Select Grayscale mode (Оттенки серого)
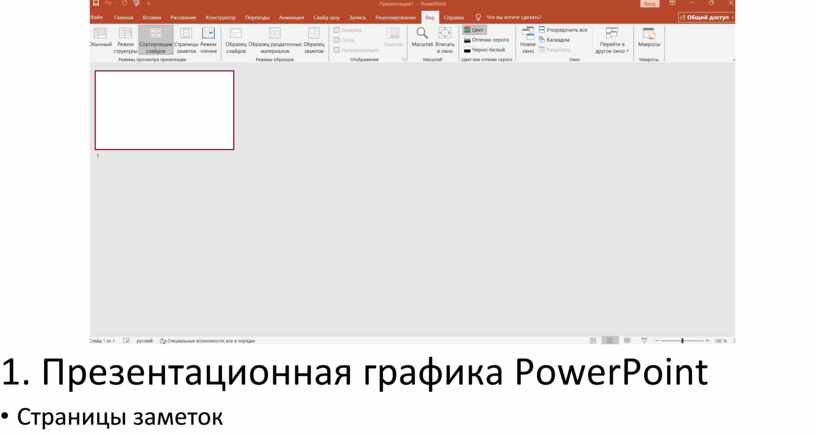This screenshot has width=816, height=435. [x=487, y=40]
